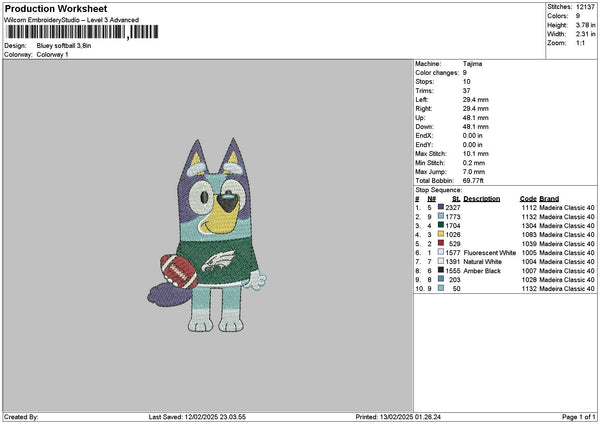Click the 'Brand' column header
This screenshot has width=600, height=424.
tap(549, 199)
